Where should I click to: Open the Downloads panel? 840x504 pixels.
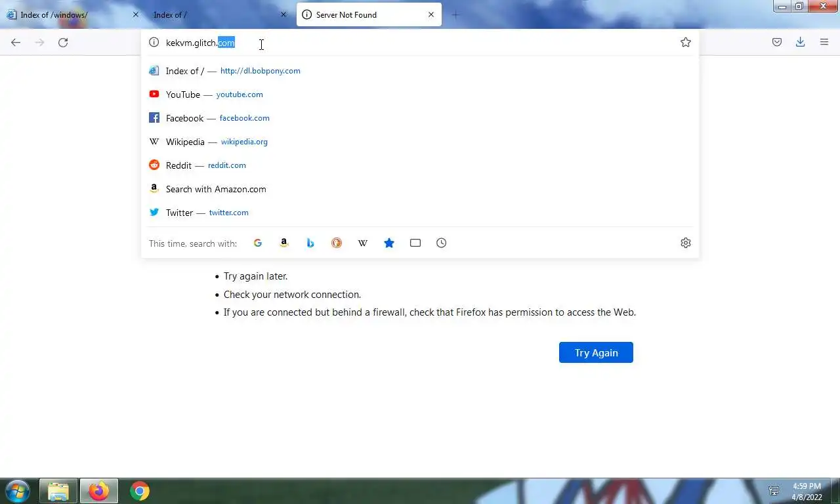point(801,43)
